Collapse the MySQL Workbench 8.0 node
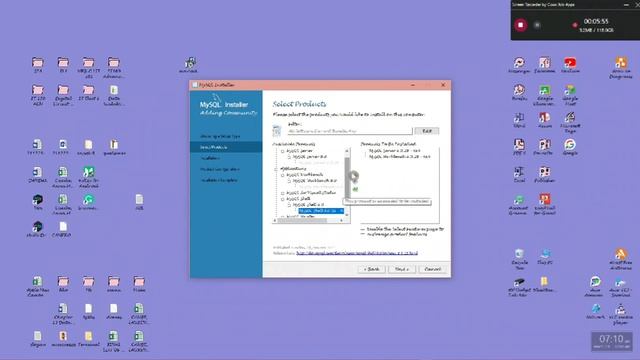640x360 pixels. click(x=289, y=181)
